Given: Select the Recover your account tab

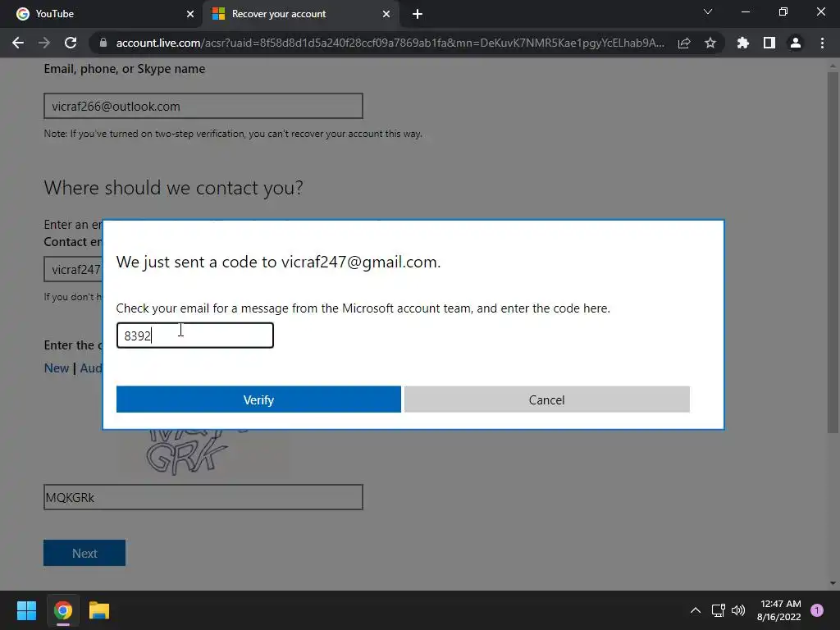Looking at the screenshot, I should tap(300, 14).
